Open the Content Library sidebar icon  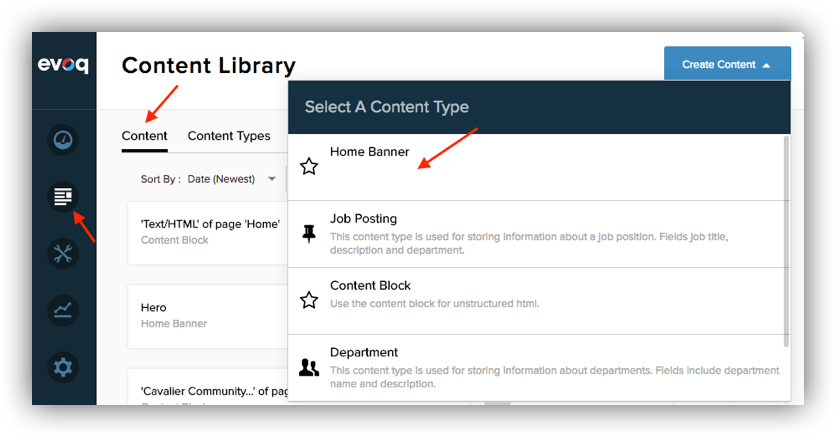pyautogui.click(x=63, y=196)
